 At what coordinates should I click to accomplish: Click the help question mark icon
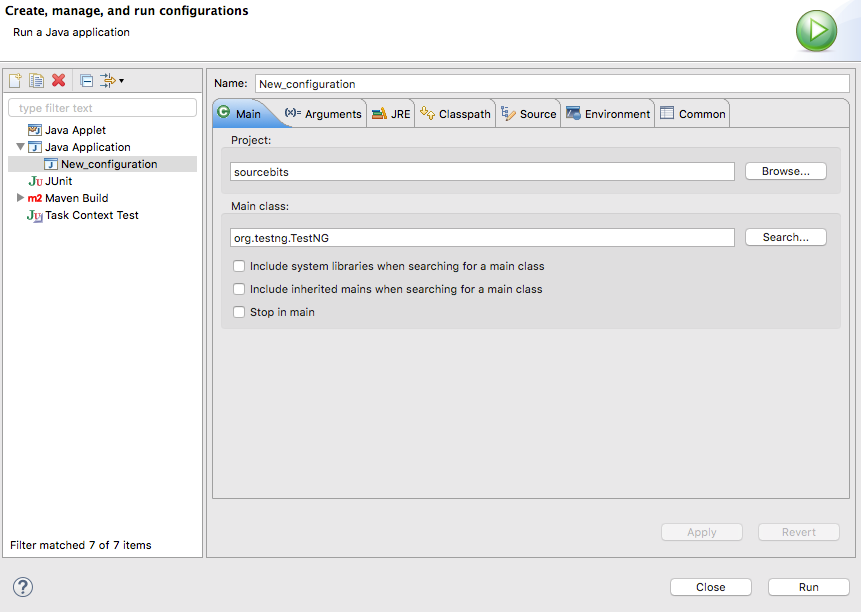pyautogui.click(x=23, y=587)
